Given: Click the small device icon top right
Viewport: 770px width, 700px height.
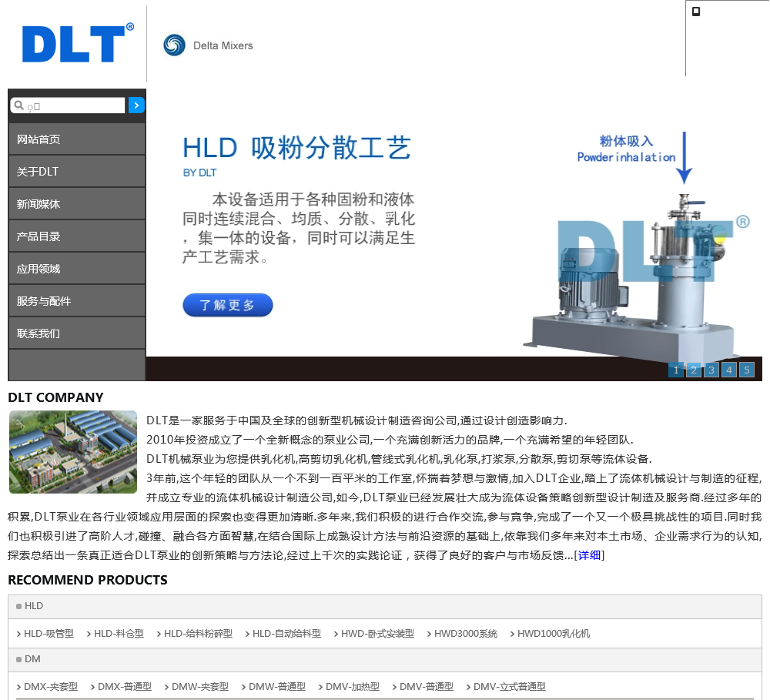Looking at the screenshot, I should click(x=696, y=12).
